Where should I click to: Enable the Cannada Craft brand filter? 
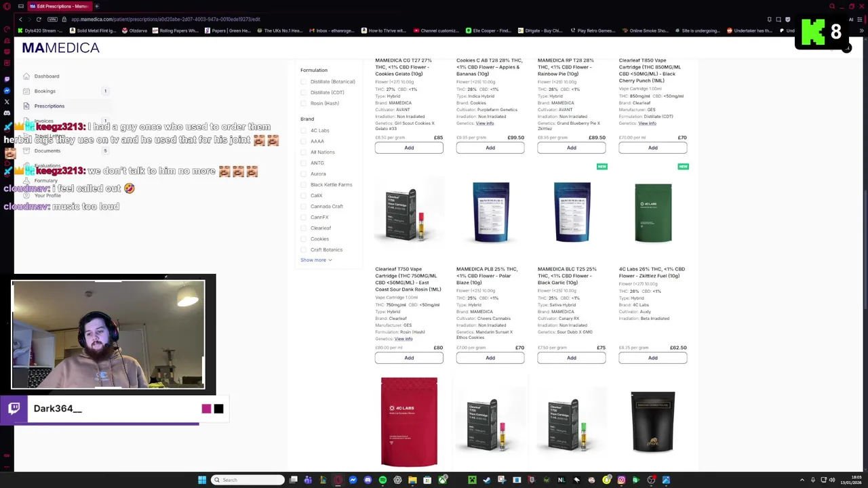coord(304,206)
